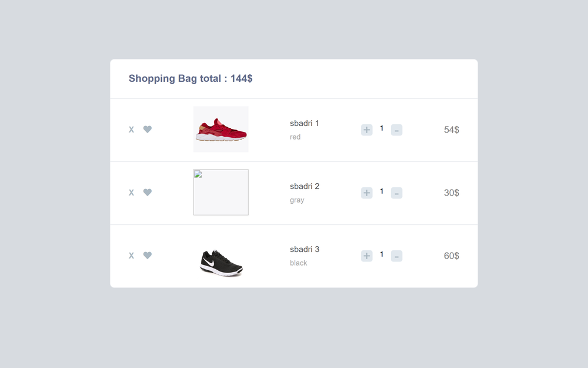Select the sbadri 1 product name
The width and height of the screenshot is (588, 368).
click(x=304, y=123)
